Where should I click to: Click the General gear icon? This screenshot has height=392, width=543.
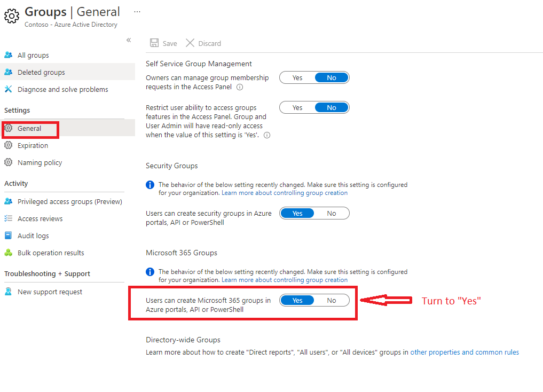[x=9, y=128]
